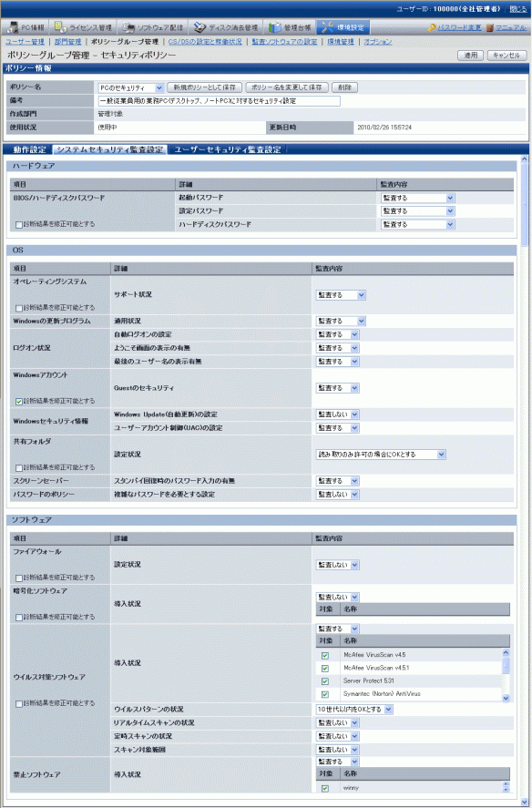Image resolution: width=532 pixels, height=808 pixels.
Task: Click the main page vertical scrollbar
Action: 525,480
